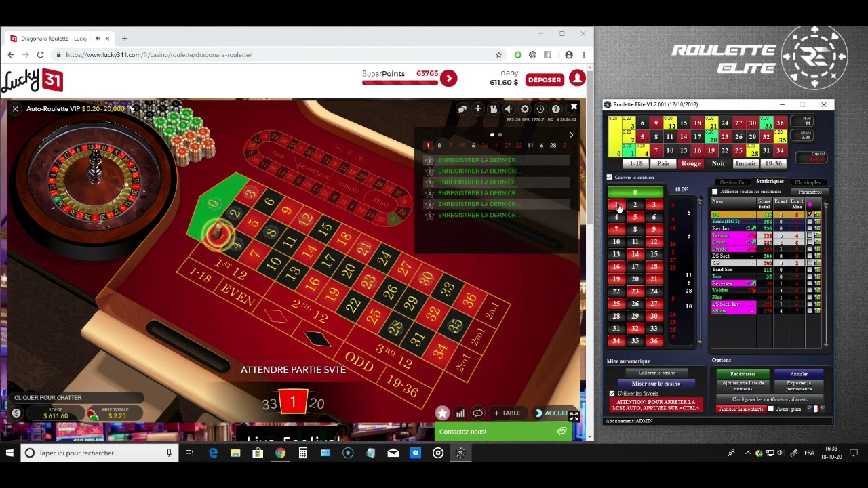The height and width of the screenshot is (488, 868).
Task: Click the number history vertical scrollbar
Action: tap(701, 271)
